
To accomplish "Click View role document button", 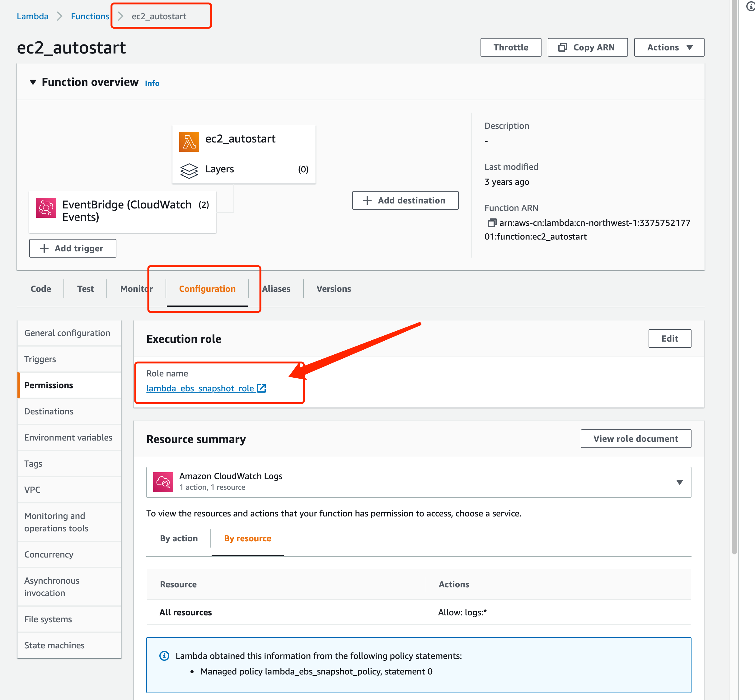I will coord(635,439).
